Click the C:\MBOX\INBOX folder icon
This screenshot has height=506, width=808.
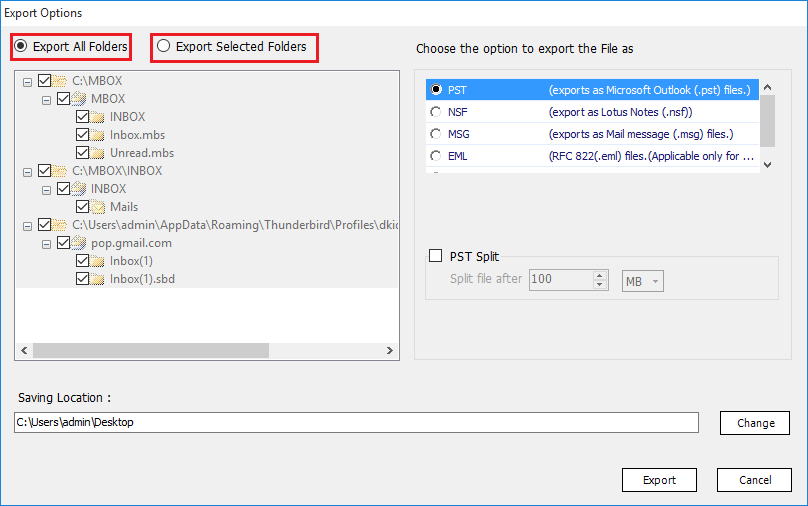click(x=60, y=171)
